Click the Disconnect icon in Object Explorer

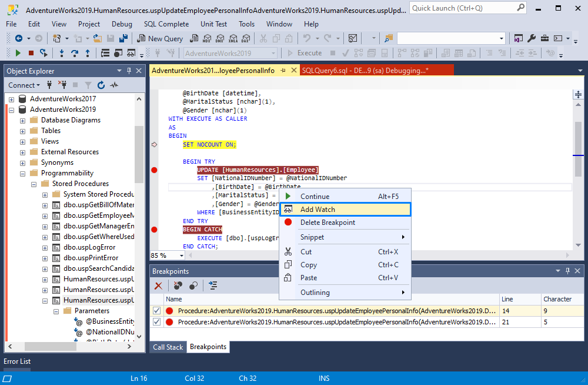(x=62, y=85)
